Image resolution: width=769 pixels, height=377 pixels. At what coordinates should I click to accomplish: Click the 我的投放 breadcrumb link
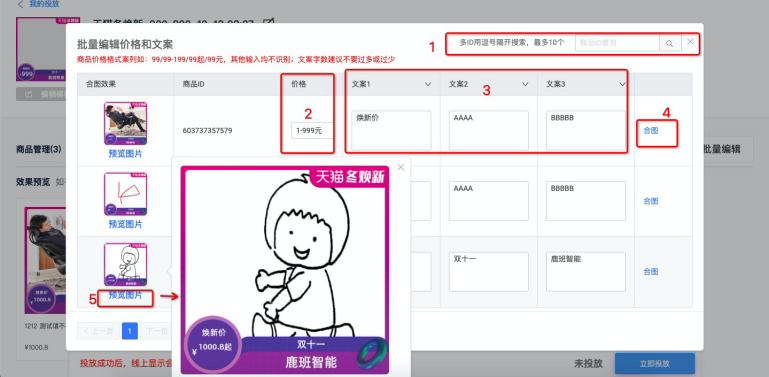45,4
